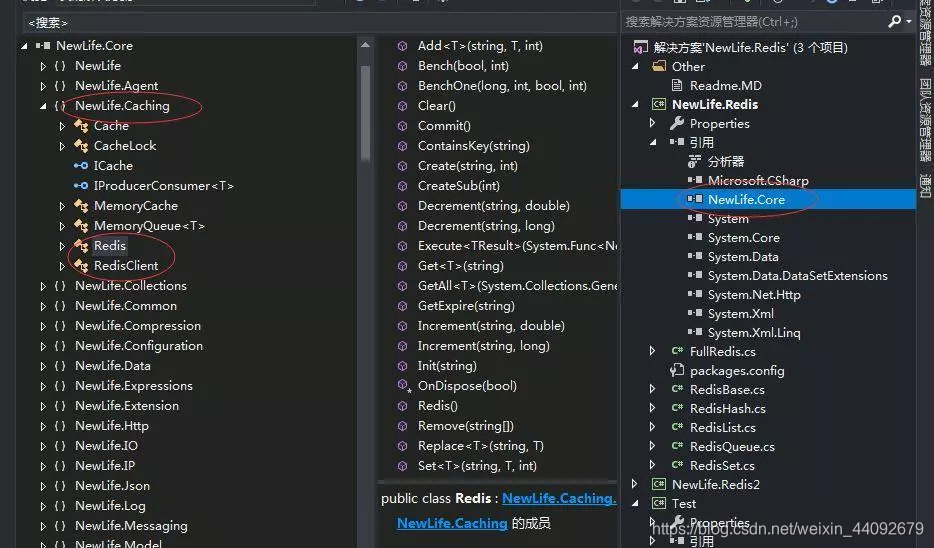This screenshot has width=934, height=548.
Task: Open the search options dropdown in Solution Explorer
Action: click(x=909, y=21)
